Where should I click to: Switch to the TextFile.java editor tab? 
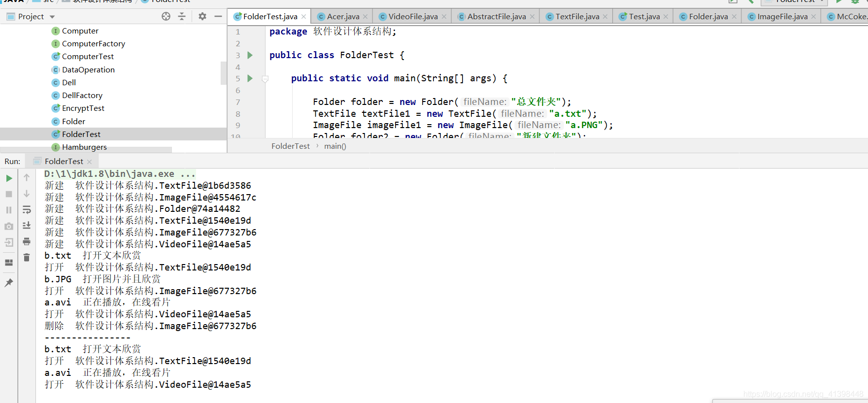[577, 17]
